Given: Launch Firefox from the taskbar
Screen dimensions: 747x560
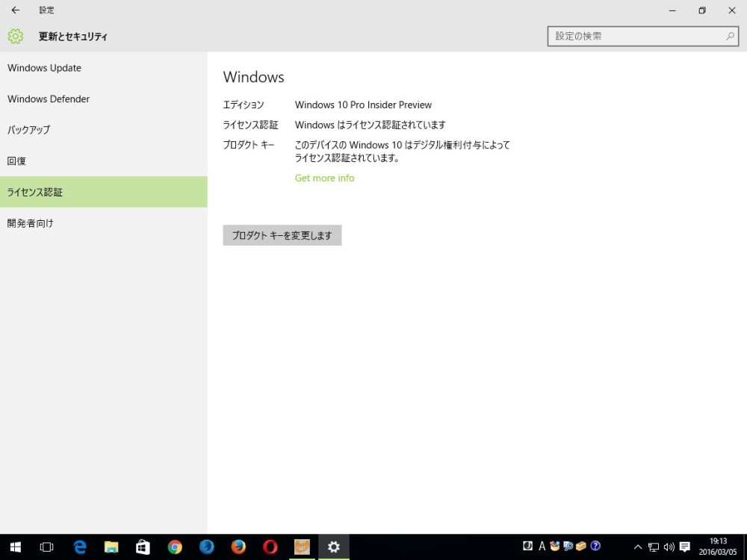Looking at the screenshot, I should pos(238,547).
